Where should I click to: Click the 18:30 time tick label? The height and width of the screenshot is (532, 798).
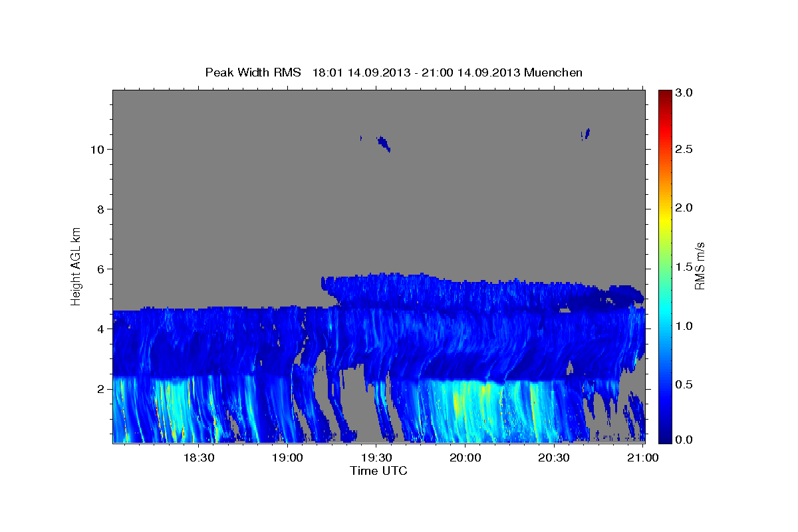pyautogui.click(x=198, y=458)
